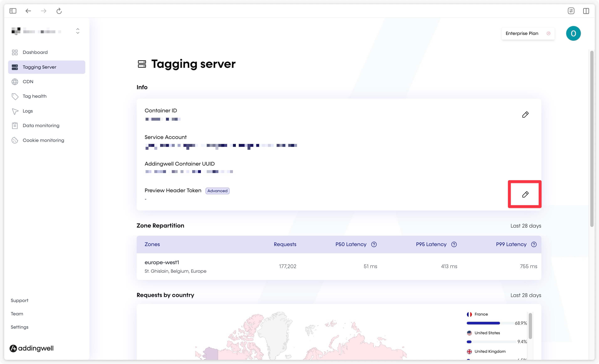The height and width of the screenshot is (364, 599).
Task: Click the United Kingdom flag icon
Action: [x=469, y=352]
